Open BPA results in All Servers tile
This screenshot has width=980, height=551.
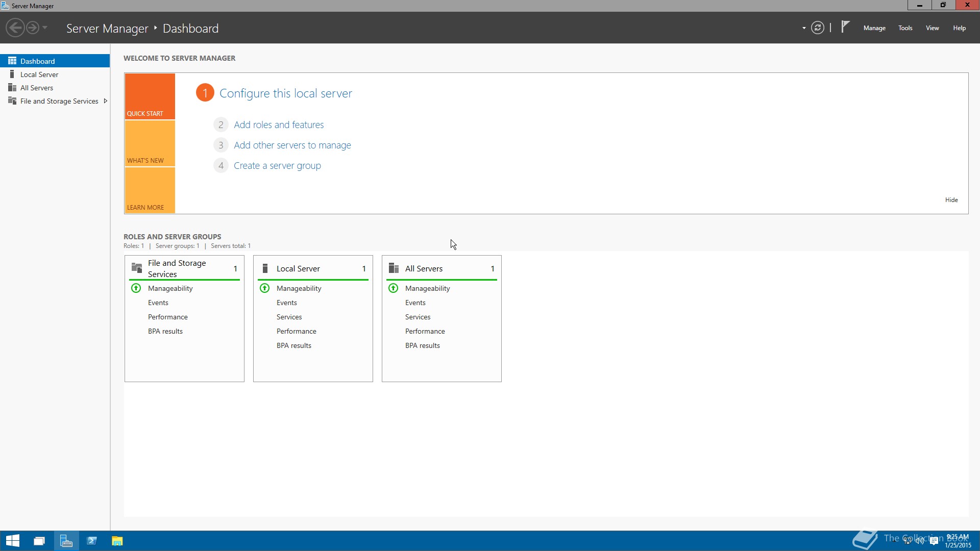point(423,345)
